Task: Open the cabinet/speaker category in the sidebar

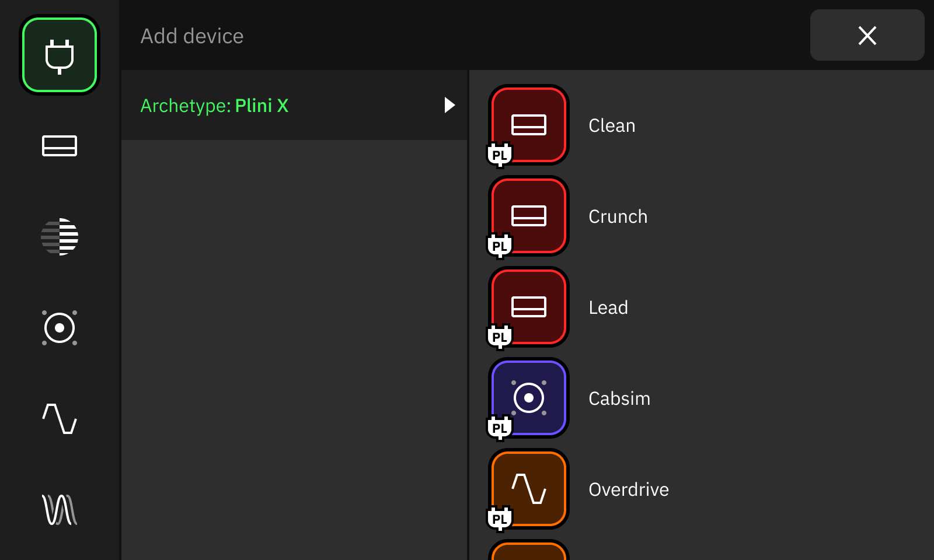Action: pos(59,328)
